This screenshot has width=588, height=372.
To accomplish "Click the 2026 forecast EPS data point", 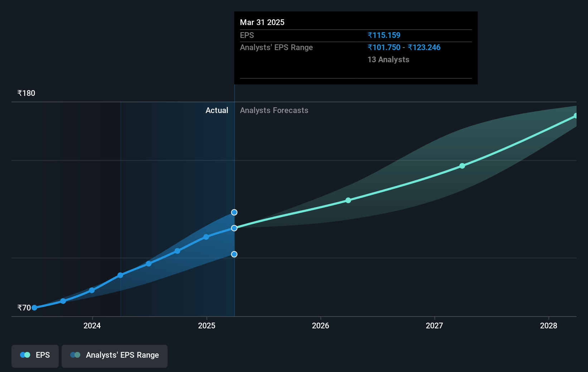I will tap(348, 200).
